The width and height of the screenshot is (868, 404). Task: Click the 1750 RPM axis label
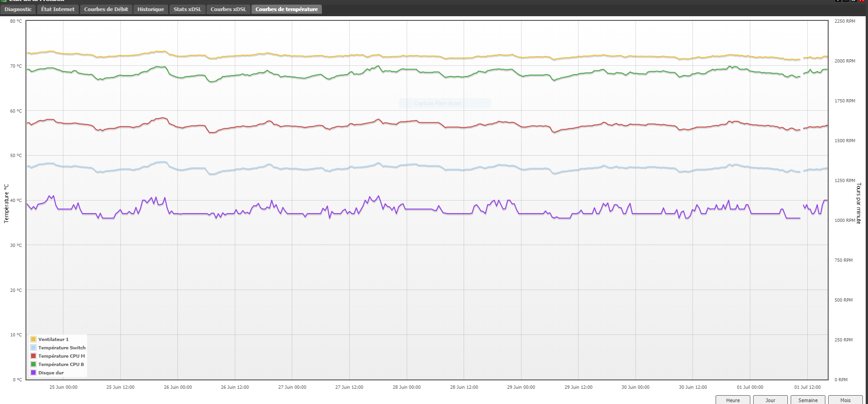click(845, 101)
